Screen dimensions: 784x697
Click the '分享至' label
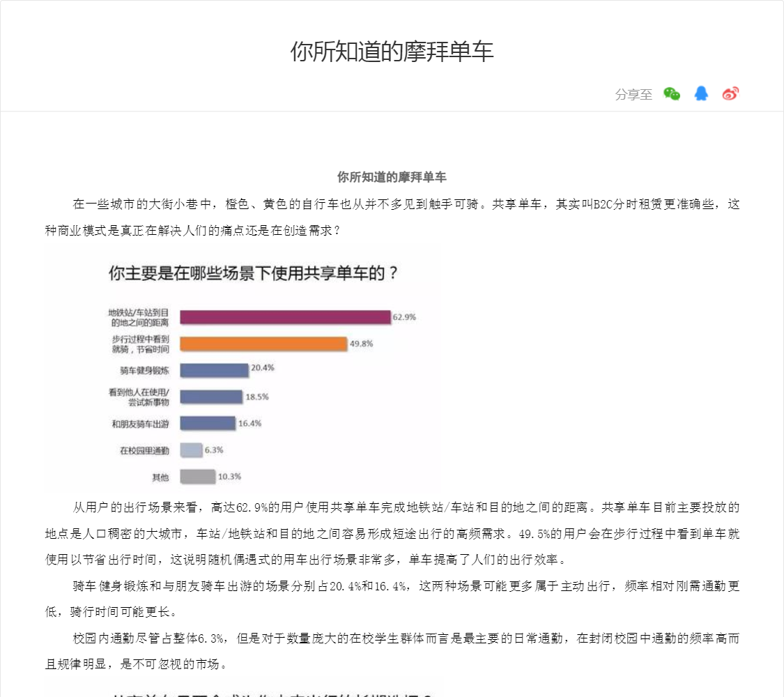(x=633, y=95)
